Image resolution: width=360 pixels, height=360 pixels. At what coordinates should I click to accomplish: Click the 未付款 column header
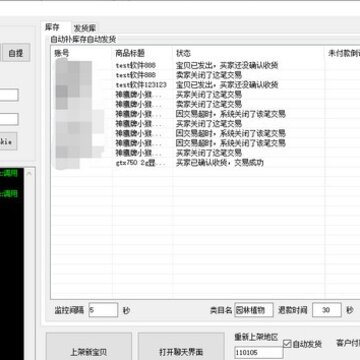point(343,53)
